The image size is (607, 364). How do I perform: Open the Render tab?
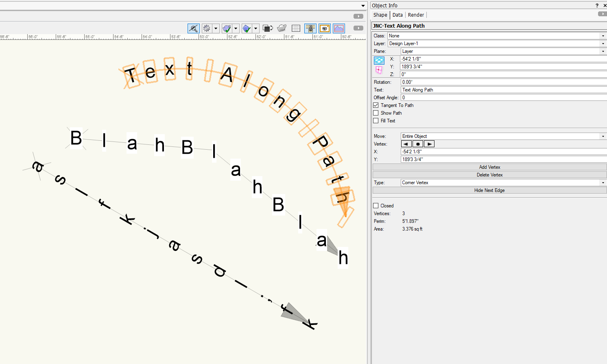[x=416, y=15]
